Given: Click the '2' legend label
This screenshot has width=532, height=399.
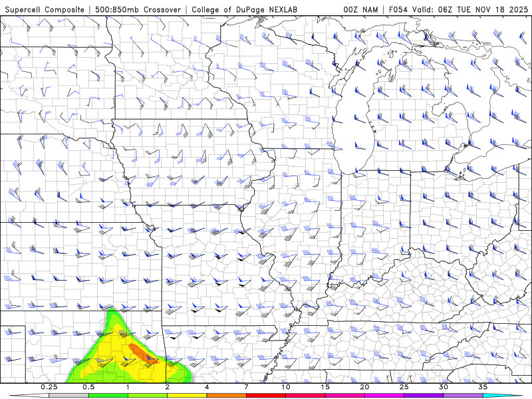Looking at the screenshot, I should (168, 387).
